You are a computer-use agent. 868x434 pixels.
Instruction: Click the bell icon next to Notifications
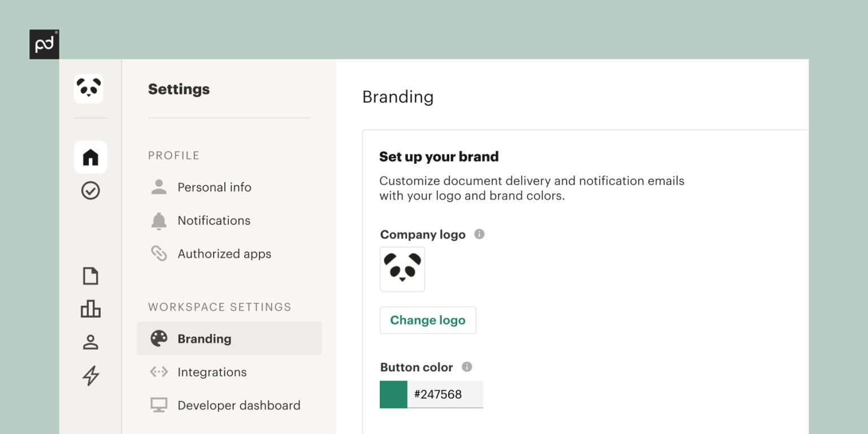point(159,220)
